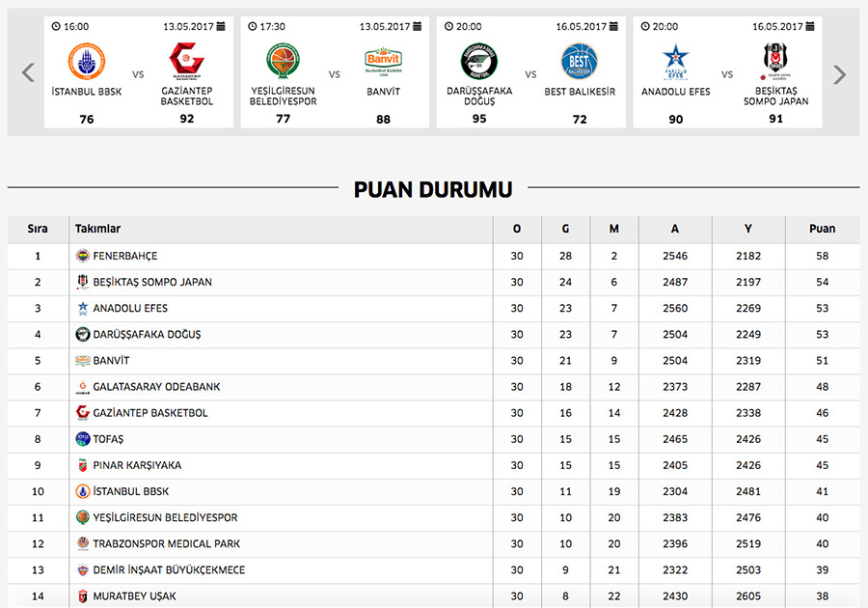Click Banvit logo in standings row 5
The image size is (868, 608).
(83, 361)
